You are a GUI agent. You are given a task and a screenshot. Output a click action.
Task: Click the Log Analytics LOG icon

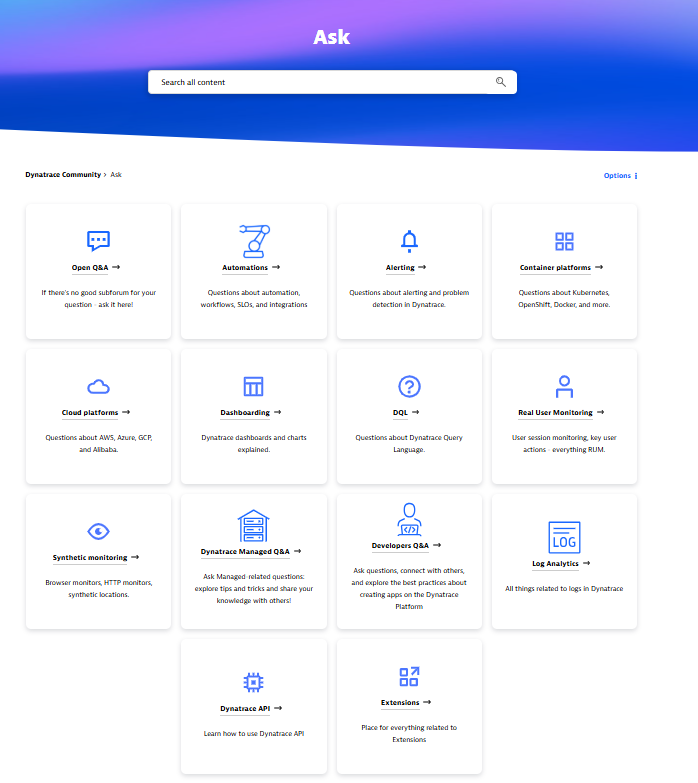coord(564,537)
